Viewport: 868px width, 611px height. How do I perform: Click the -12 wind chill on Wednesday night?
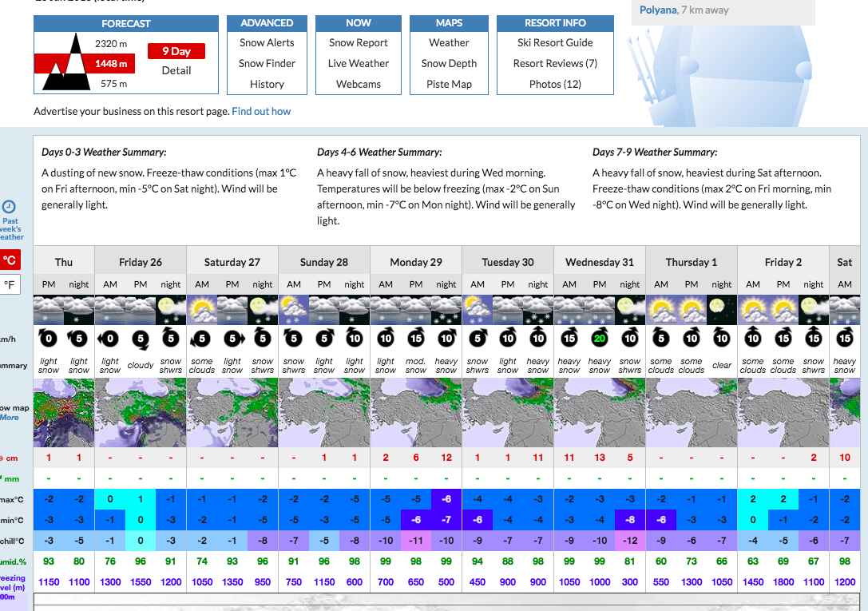(630, 541)
